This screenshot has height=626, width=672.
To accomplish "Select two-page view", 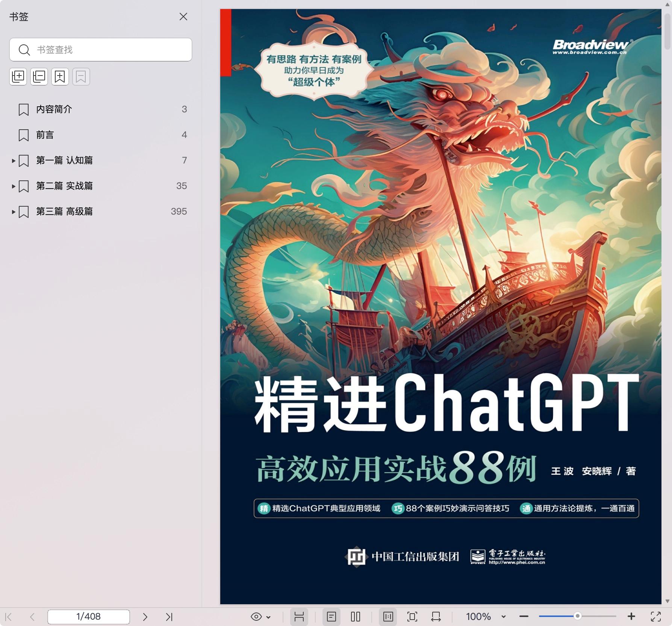I will tap(356, 617).
